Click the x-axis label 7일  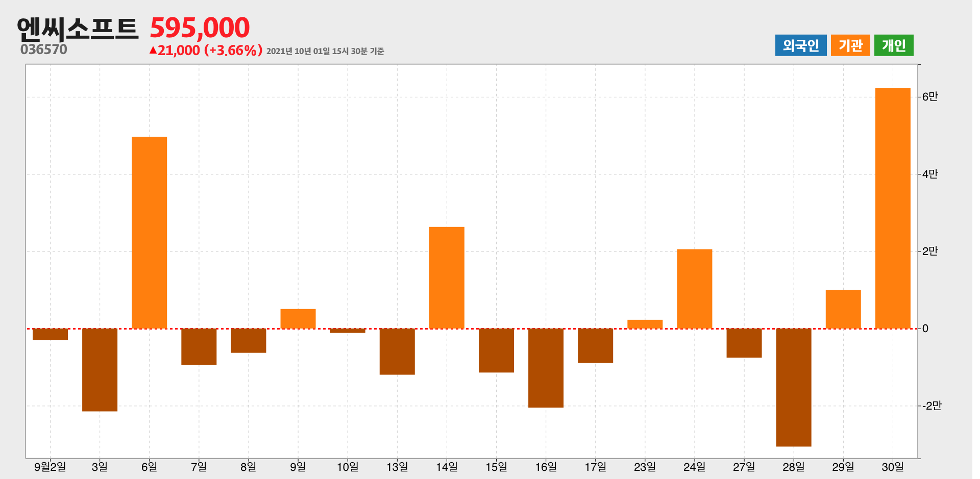199,467
